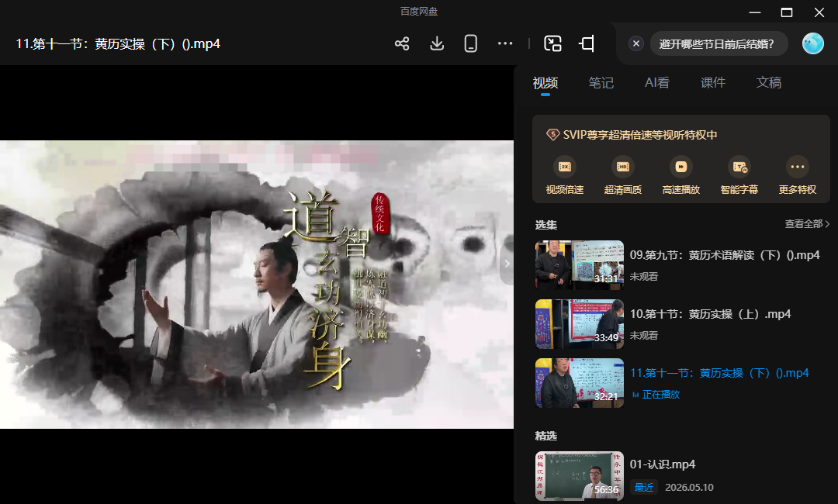Open thumbnail for 01-认识.mp4
The height and width of the screenshot is (504, 838).
(x=580, y=476)
